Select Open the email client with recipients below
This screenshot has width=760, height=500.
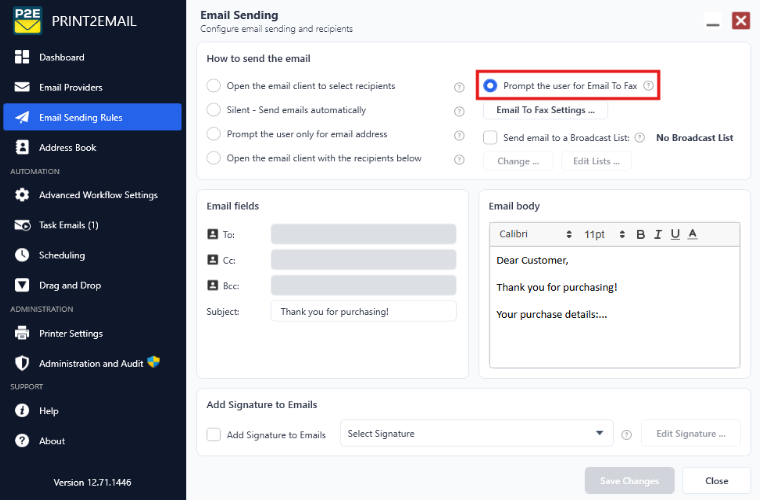click(x=214, y=158)
